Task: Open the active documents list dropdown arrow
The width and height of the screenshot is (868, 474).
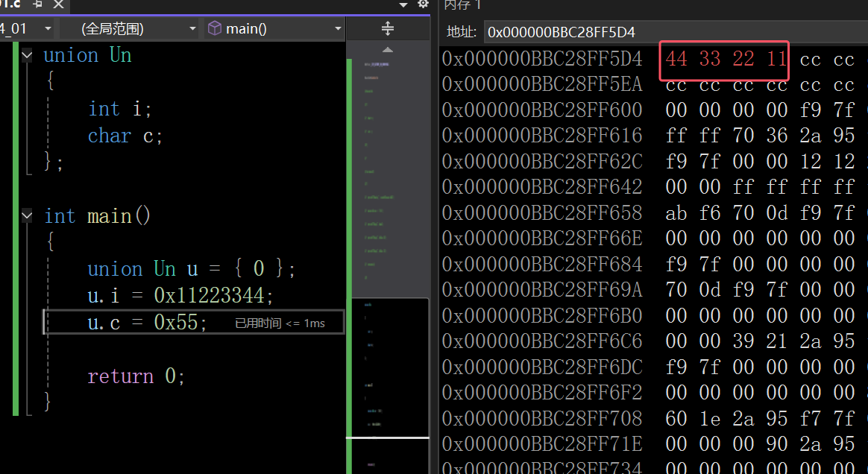Action: [x=403, y=4]
